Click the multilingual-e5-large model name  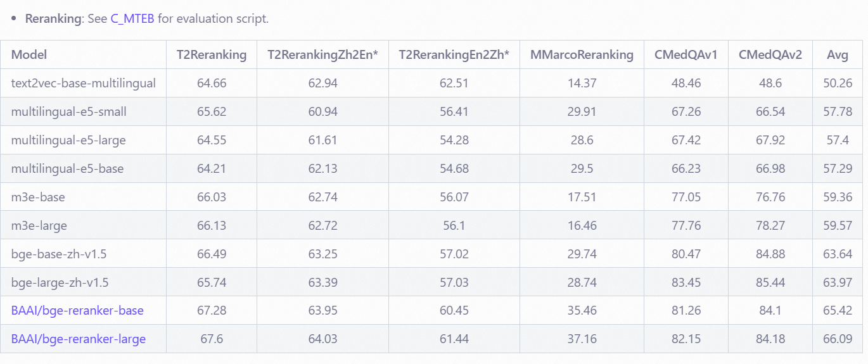click(68, 140)
